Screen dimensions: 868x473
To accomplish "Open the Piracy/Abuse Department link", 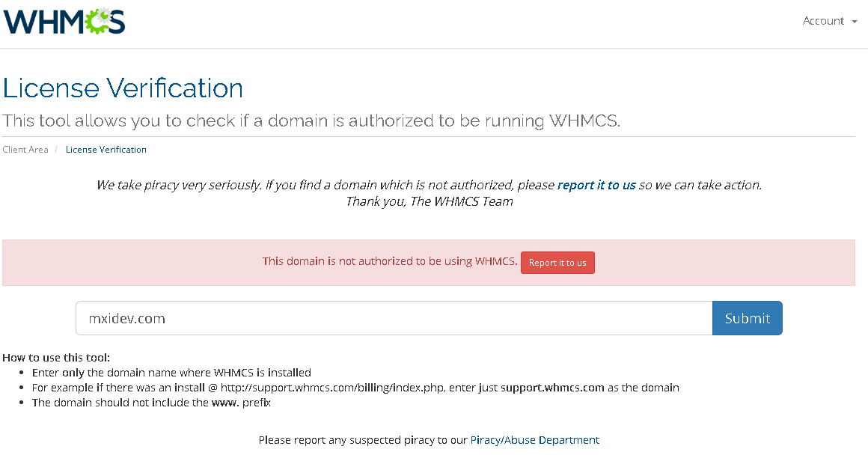I will [534, 440].
